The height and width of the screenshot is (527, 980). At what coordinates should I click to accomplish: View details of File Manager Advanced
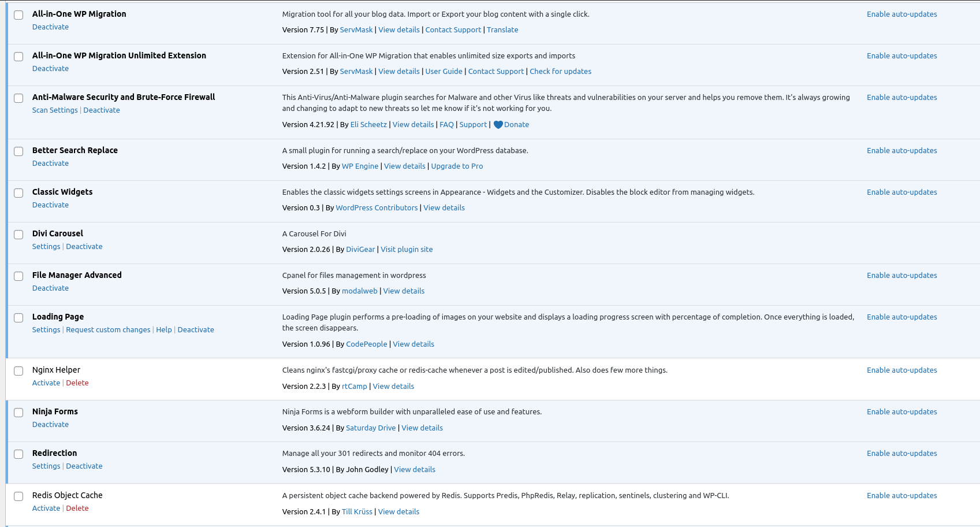pyautogui.click(x=404, y=291)
